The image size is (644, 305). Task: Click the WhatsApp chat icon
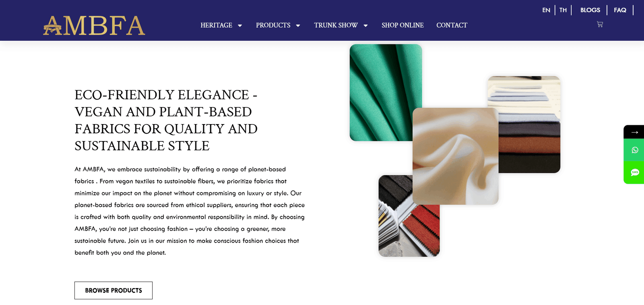coord(635,150)
